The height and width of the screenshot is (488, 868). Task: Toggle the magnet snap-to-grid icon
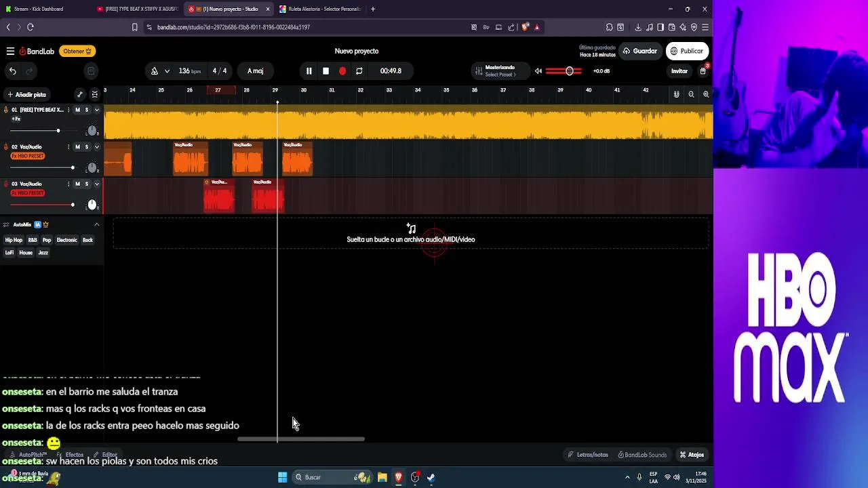676,94
